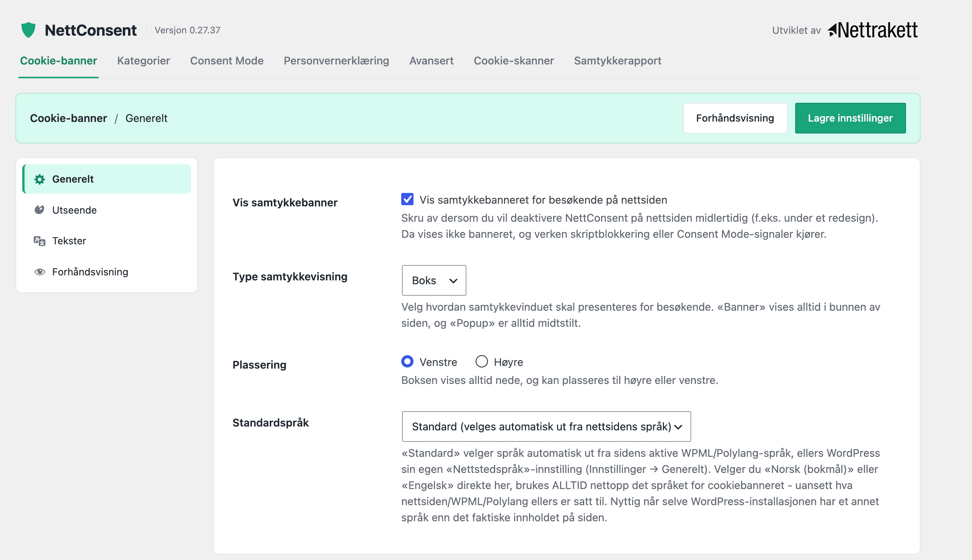Click the Lagre innstillinger button

[850, 118]
